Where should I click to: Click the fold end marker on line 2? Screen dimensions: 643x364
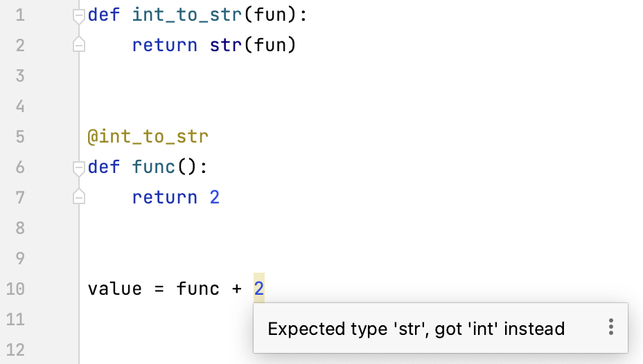pyautogui.click(x=79, y=46)
